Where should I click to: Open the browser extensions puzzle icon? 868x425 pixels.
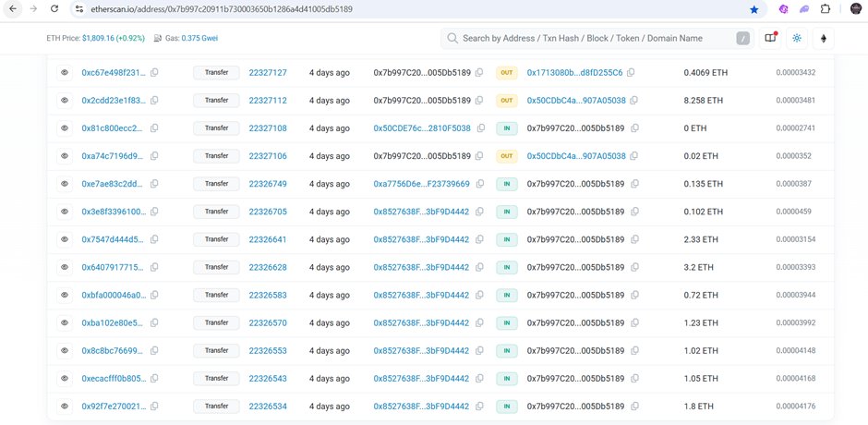point(826,9)
